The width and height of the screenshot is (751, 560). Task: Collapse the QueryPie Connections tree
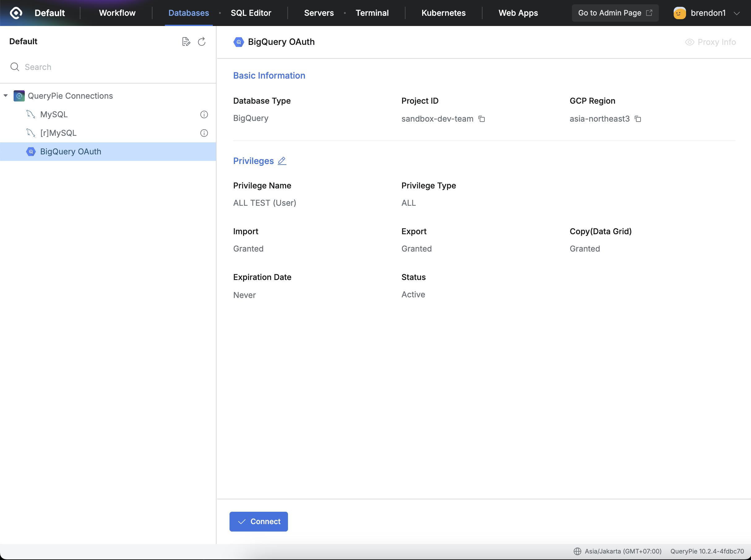(6, 96)
